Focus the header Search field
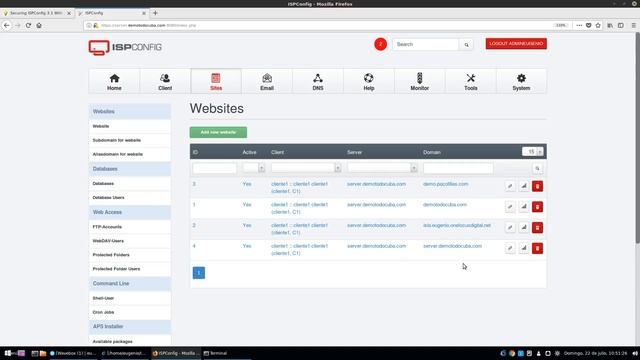Viewport: 640px width, 360px height. (426, 44)
